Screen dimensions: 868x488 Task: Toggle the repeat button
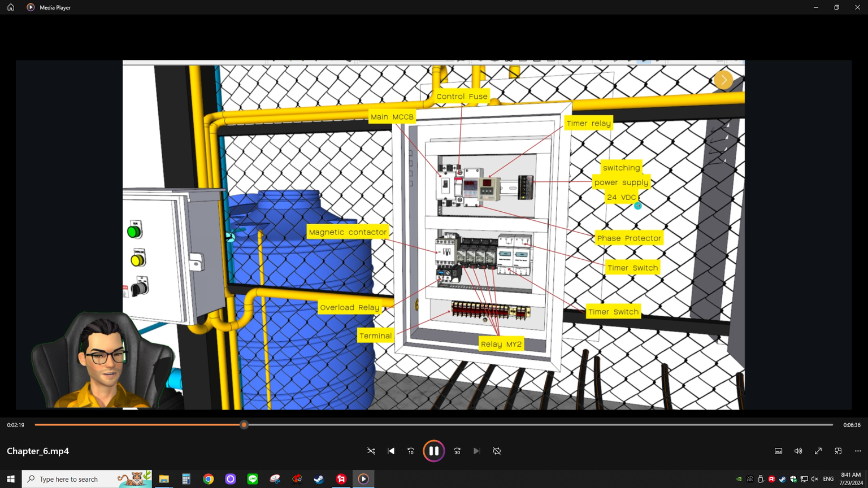click(x=497, y=451)
